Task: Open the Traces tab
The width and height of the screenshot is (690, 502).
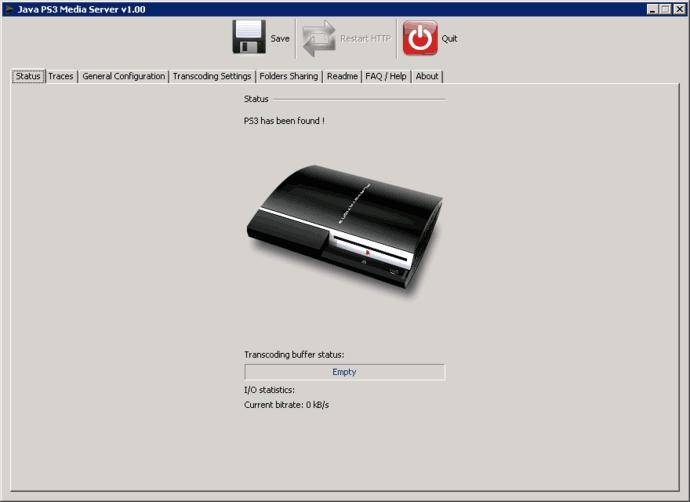Action: 61,76
